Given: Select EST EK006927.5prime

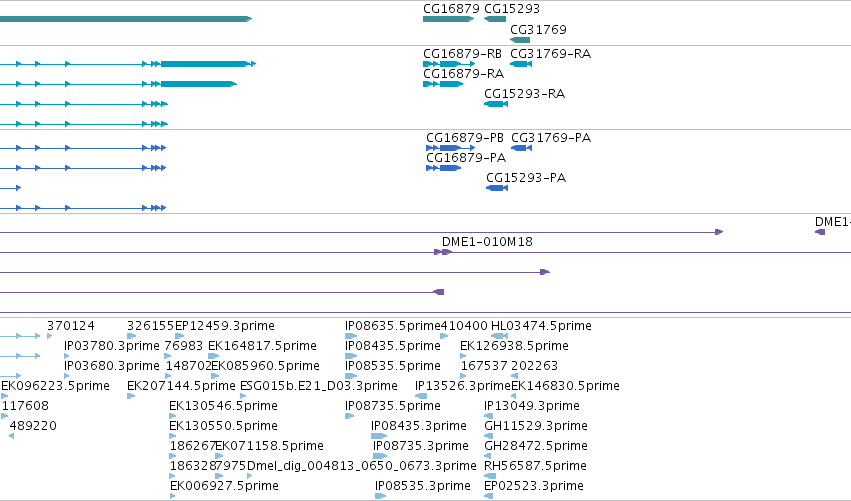Looking at the screenshot, I should tap(224, 487).
